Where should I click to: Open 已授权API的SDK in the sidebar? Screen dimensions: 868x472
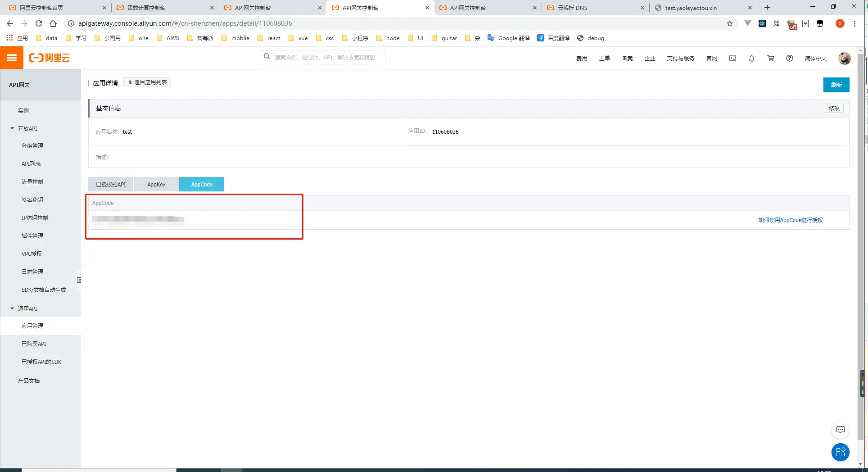(41, 362)
